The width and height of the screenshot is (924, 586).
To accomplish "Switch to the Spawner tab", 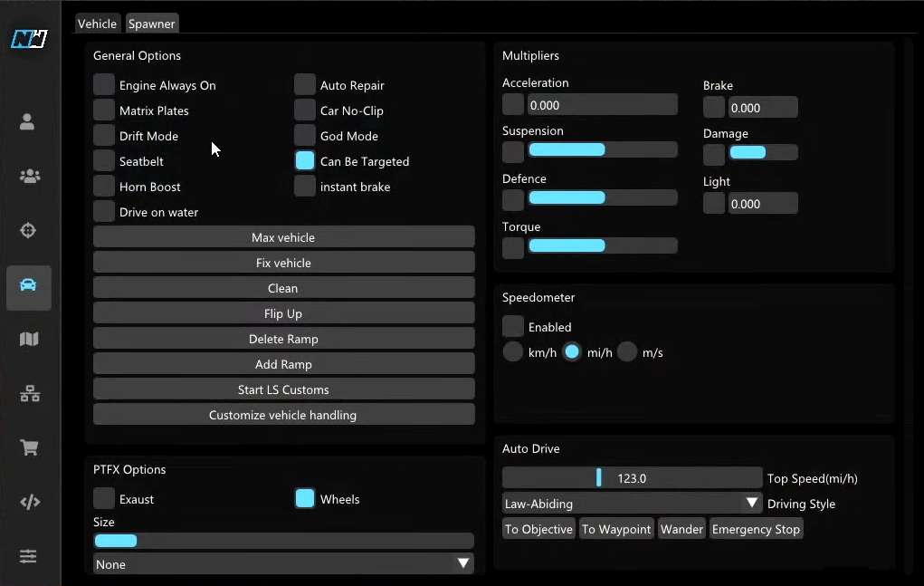I will pos(152,24).
